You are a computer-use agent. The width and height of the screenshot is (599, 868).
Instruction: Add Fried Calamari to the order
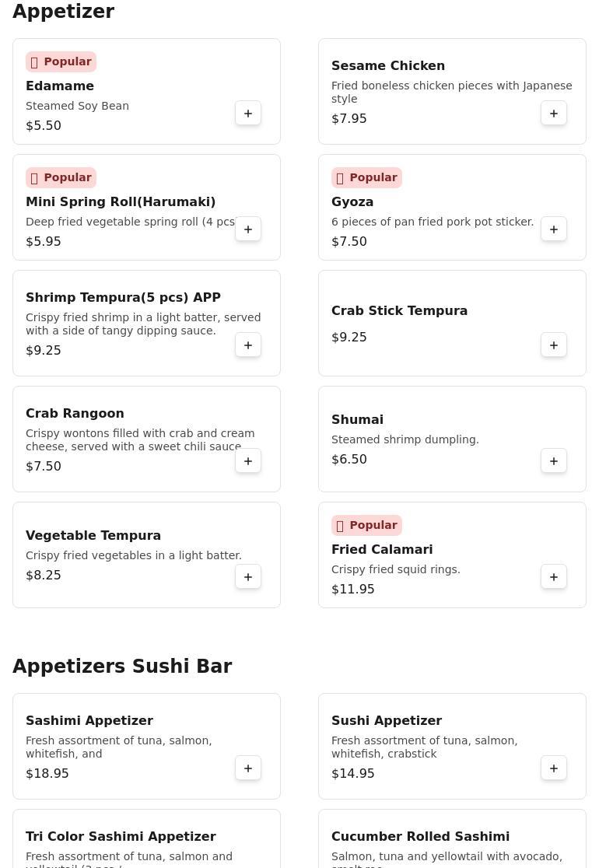[554, 577]
